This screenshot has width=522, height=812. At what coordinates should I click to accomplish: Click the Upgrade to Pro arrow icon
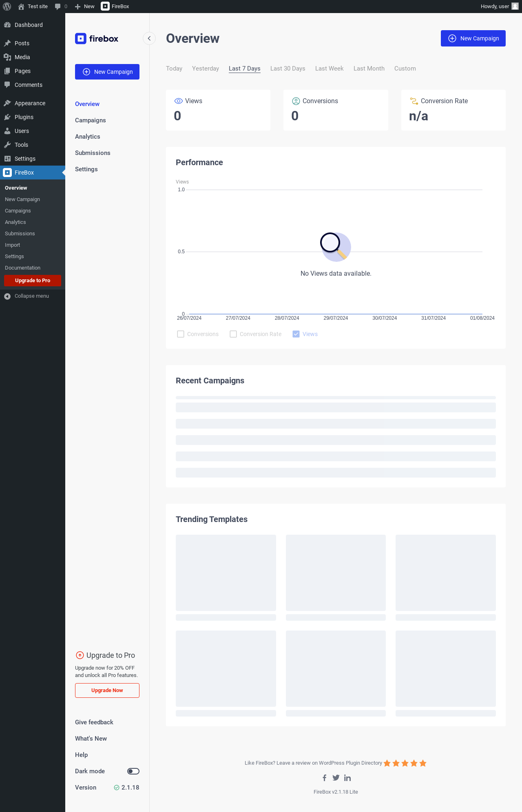(80, 655)
